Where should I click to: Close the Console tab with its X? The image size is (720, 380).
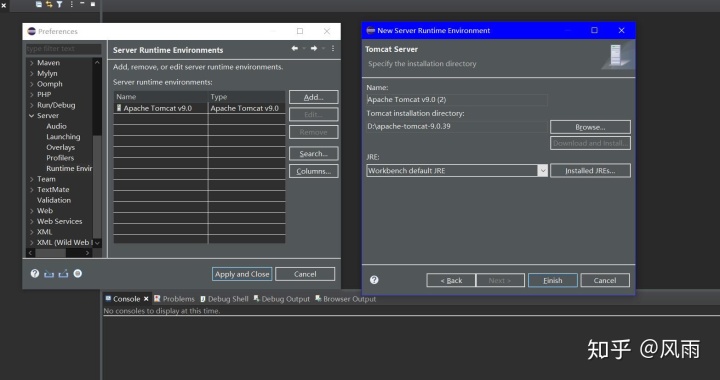coord(146,299)
